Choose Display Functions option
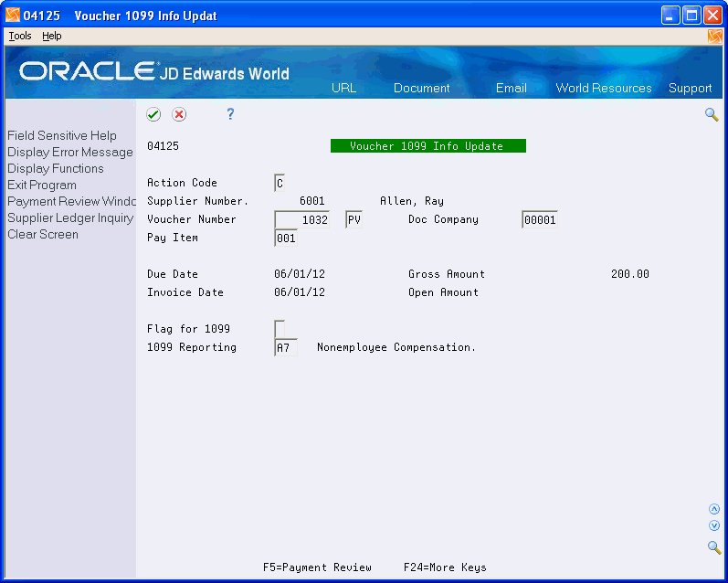This screenshot has width=728, height=583. [55, 169]
